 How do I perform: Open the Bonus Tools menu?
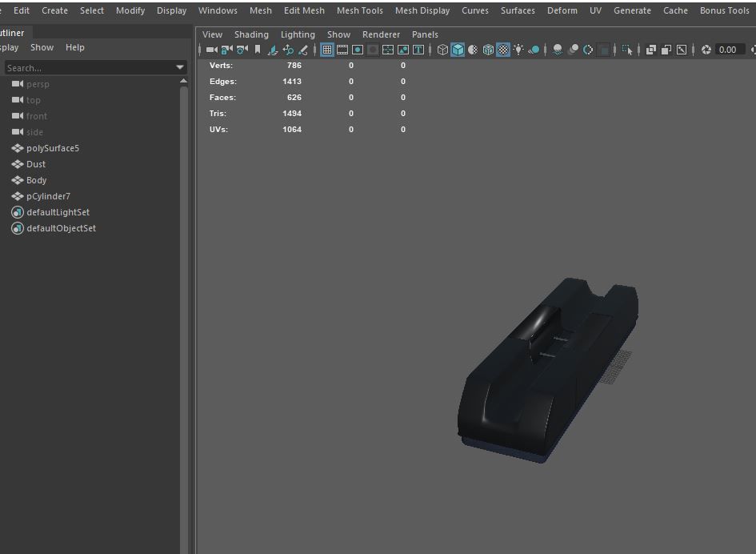click(x=724, y=10)
